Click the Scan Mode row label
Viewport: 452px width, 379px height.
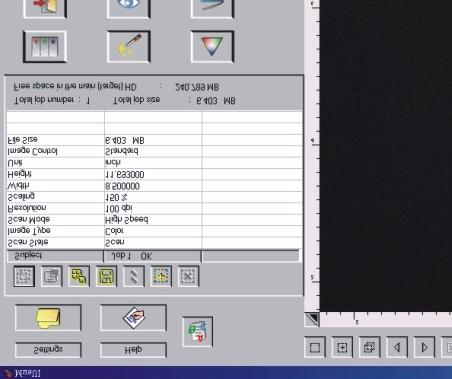tap(29, 220)
